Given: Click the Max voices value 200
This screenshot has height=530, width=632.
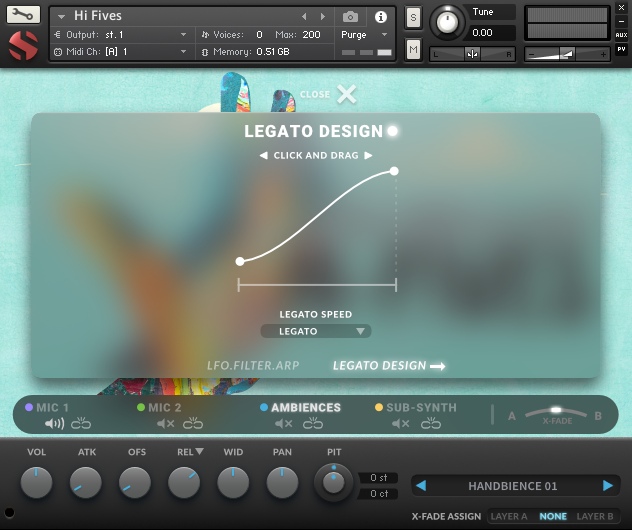Looking at the screenshot, I should tap(312, 35).
